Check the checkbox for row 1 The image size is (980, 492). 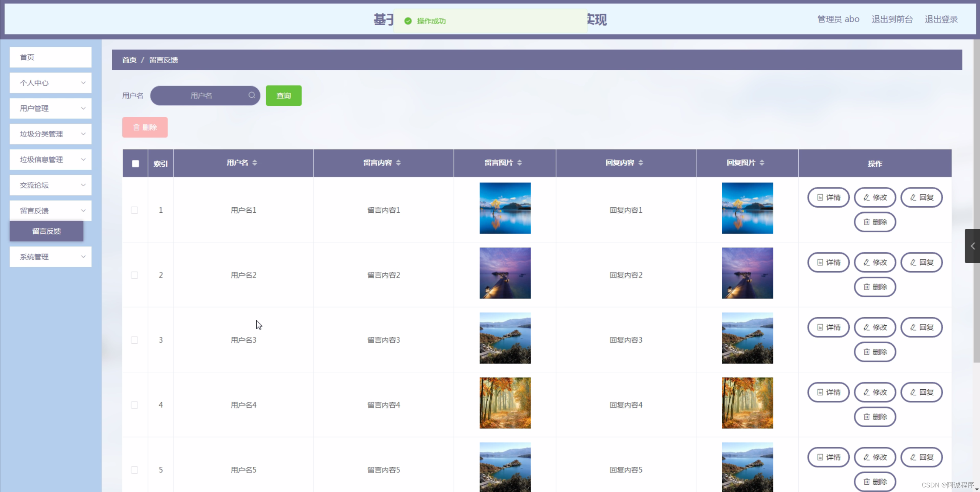coord(134,210)
